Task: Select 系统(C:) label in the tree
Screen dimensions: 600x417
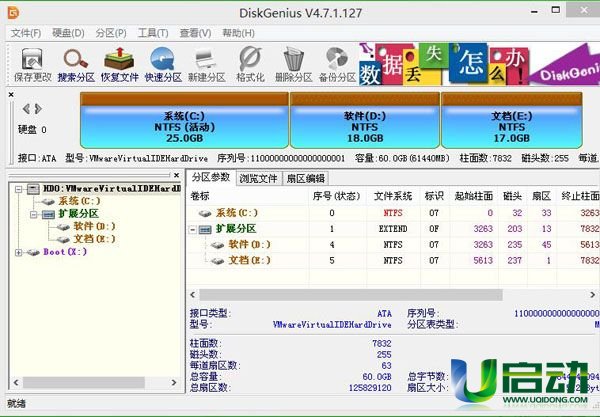Action: (x=79, y=201)
